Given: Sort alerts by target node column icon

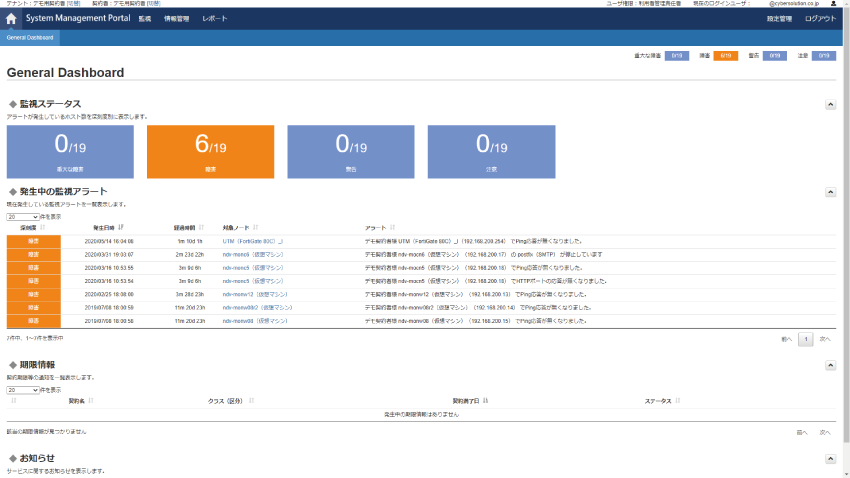Looking at the screenshot, I should [255, 228].
